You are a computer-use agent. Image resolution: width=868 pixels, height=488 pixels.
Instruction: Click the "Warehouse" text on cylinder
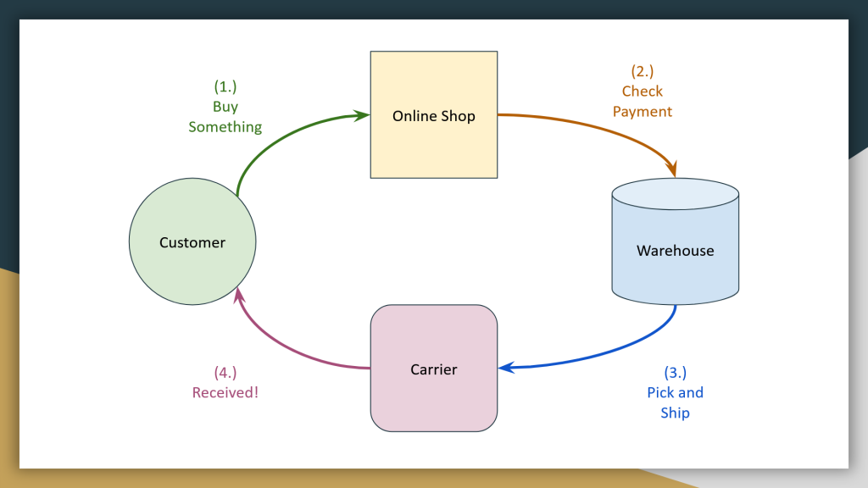point(675,251)
